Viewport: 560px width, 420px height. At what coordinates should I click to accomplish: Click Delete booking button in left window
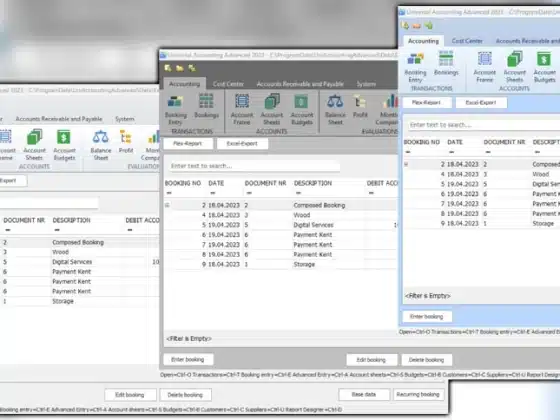click(185, 395)
